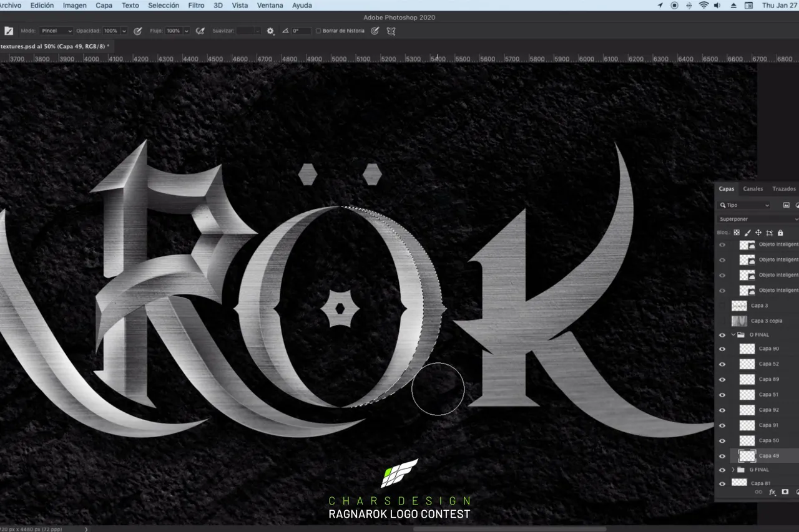799x532 pixels.
Task: Click the Flujo 100% value field
Action: coord(173,31)
